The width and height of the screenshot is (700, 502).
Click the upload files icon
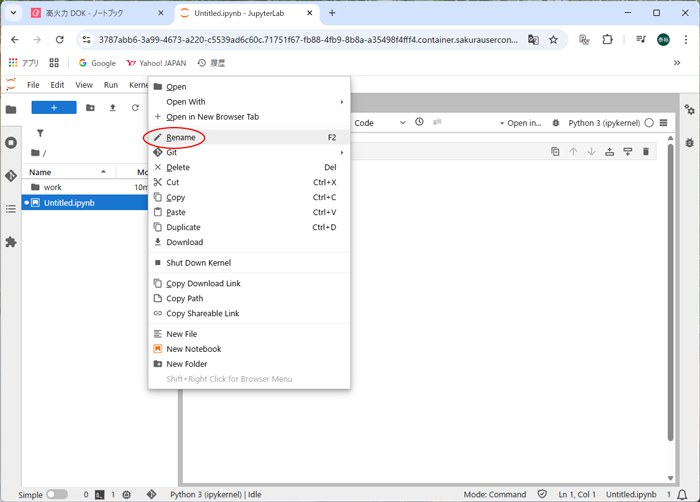pyautogui.click(x=112, y=108)
